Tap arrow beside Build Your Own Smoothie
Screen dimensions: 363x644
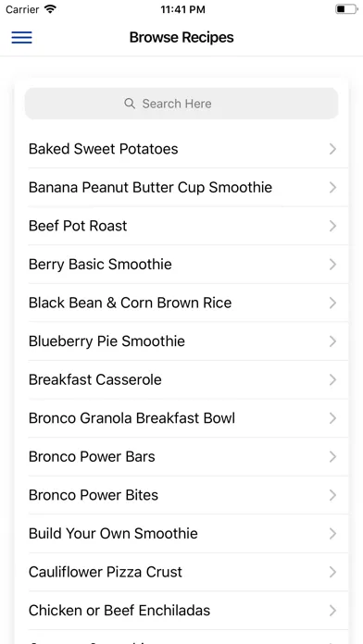tap(332, 534)
